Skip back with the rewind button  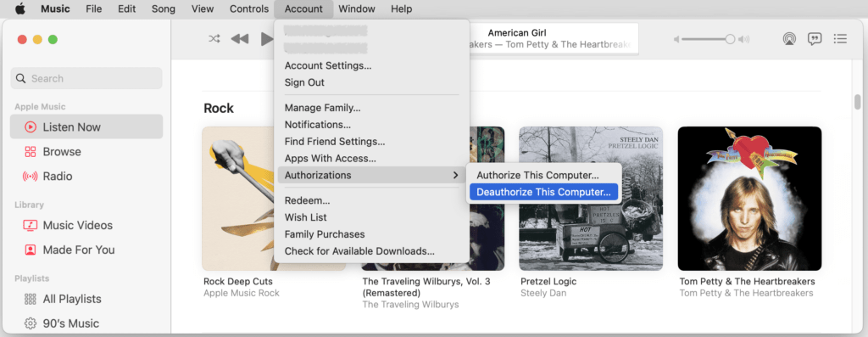click(240, 39)
